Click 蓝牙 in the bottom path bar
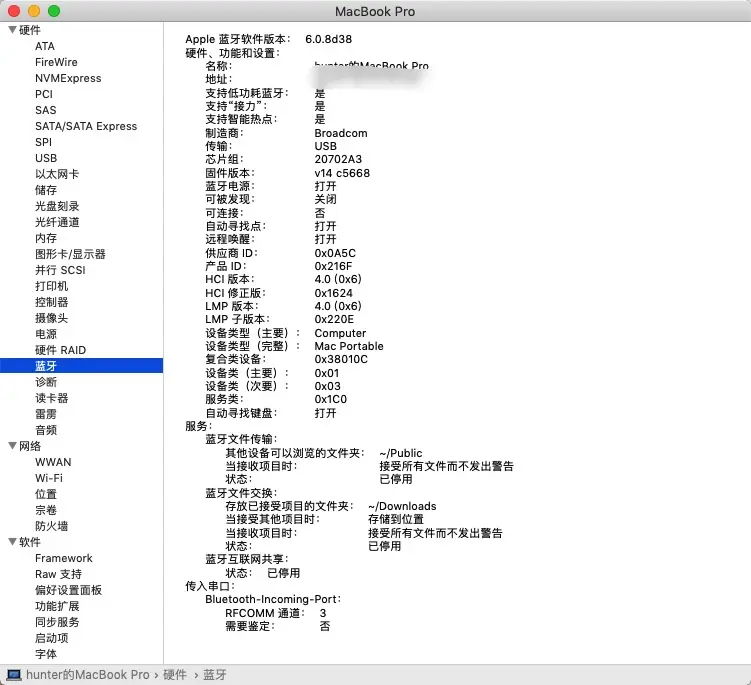751x685 pixels. pyautogui.click(x=215, y=675)
